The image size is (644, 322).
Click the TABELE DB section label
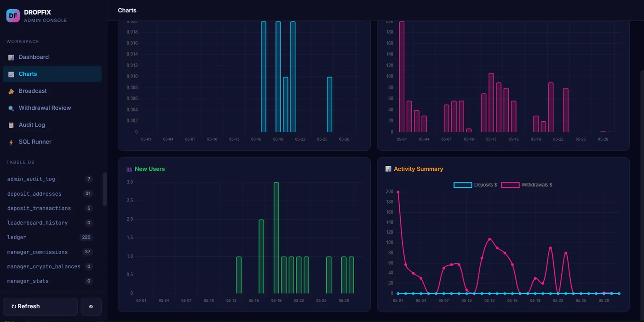(21, 163)
